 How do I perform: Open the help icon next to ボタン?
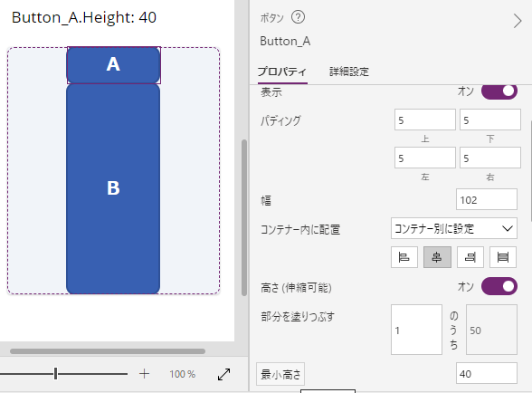tap(298, 17)
